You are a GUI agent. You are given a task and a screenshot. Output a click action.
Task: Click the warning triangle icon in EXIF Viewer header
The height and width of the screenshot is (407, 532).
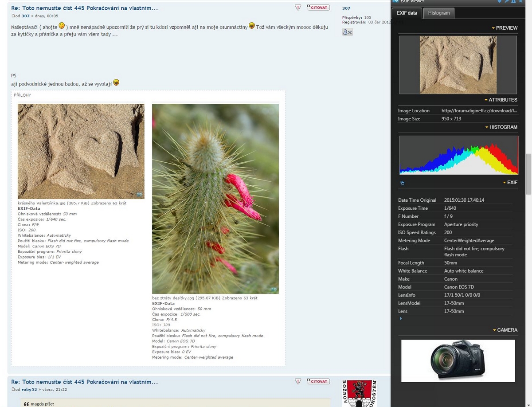tap(513, 1)
